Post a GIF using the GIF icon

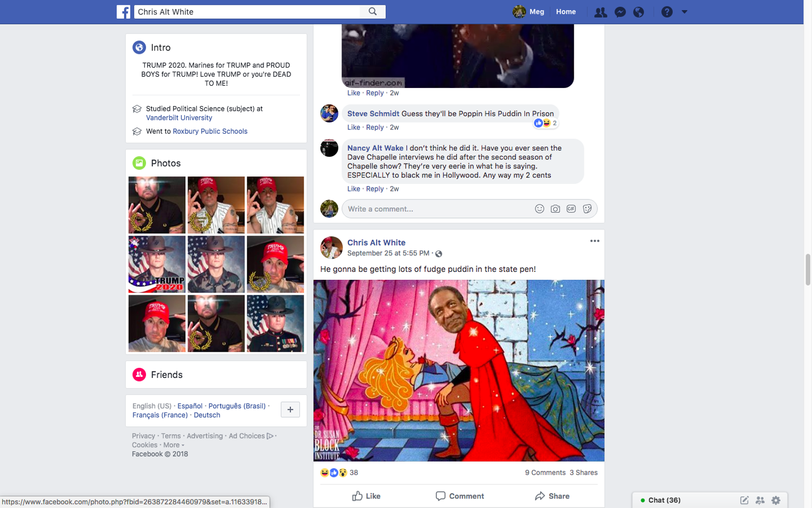(x=571, y=209)
